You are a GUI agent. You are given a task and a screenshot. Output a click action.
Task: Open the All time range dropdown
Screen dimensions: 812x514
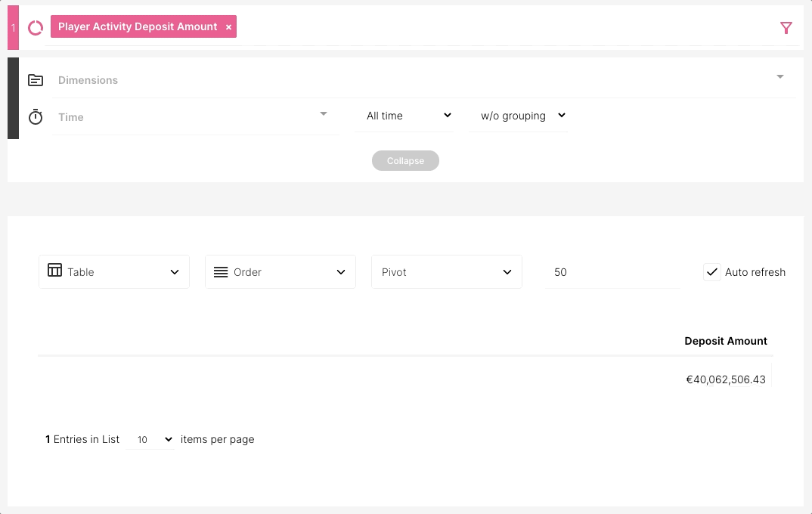404,116
